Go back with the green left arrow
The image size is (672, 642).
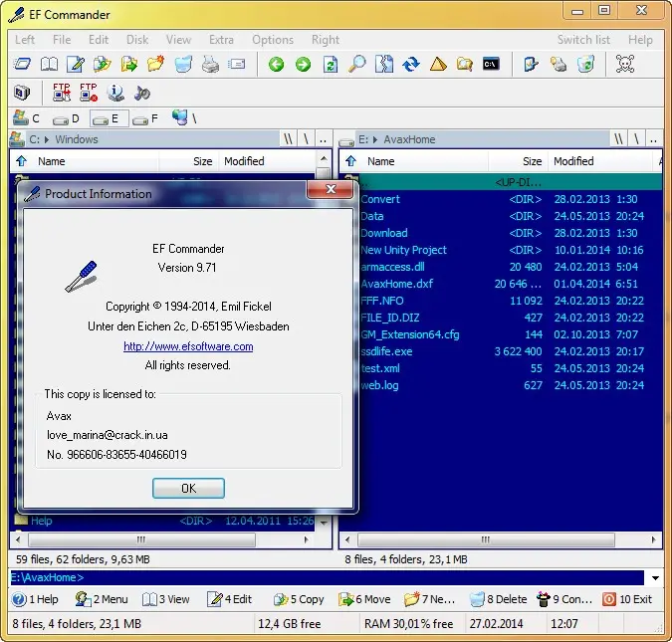[x=276, y=65]
